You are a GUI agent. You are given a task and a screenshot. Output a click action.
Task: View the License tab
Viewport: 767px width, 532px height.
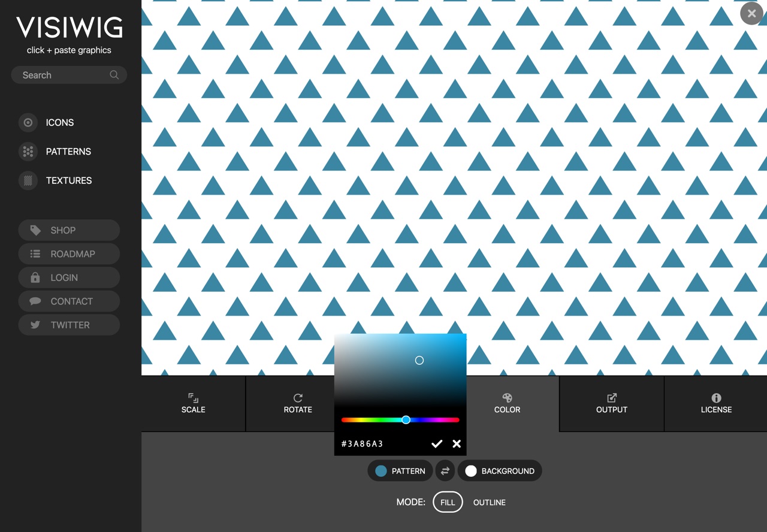tap(716, 403)
